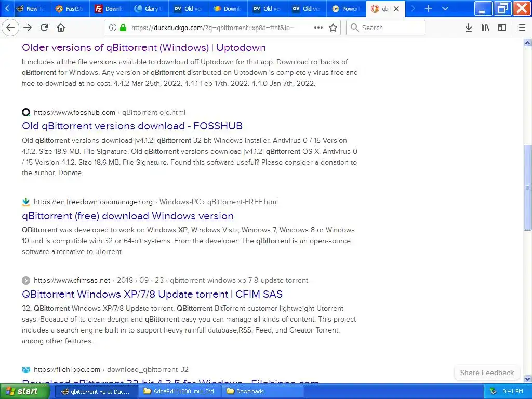Click the FOSSHUB favicon beside result
This screenshot has height=399, width=532.
26,112
